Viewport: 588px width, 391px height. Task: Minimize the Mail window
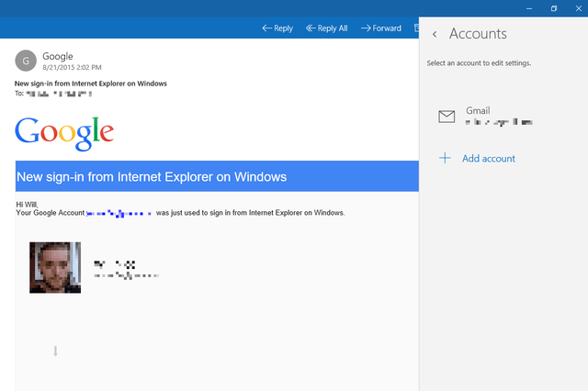point(529,8)
